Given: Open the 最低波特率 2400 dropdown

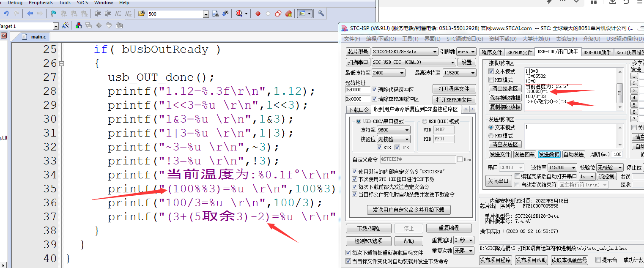Looking at the screenshot, I should point(402,73).
